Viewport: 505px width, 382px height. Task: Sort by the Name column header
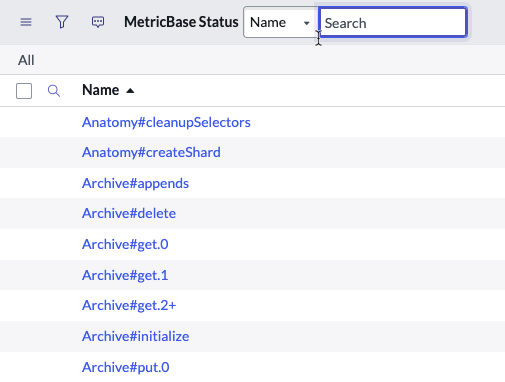coord(101,90)
